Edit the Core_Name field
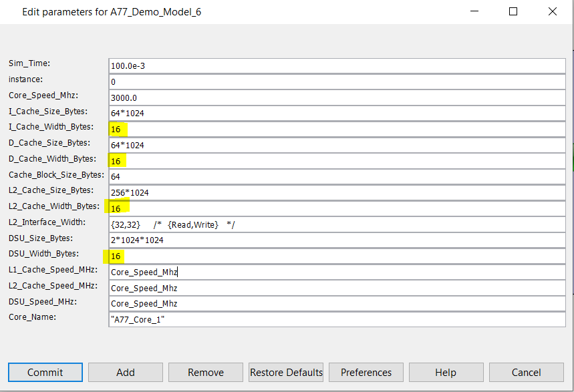 coord(337,319)
